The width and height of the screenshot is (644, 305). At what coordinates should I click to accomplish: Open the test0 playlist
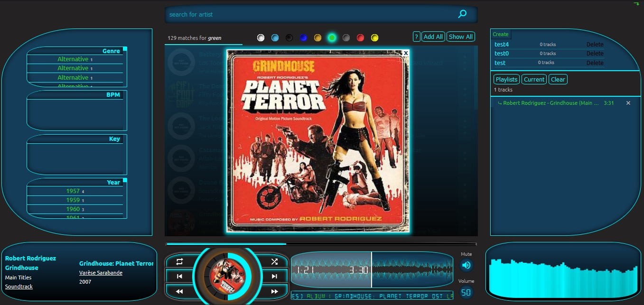tap(502, 53)
